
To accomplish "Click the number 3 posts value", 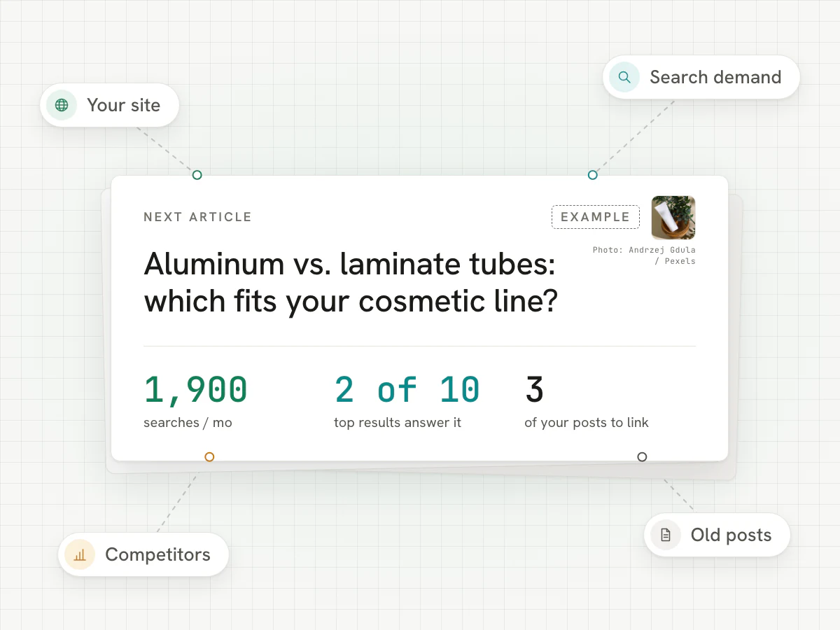I will pyautogui.click(x=534, y=390).
